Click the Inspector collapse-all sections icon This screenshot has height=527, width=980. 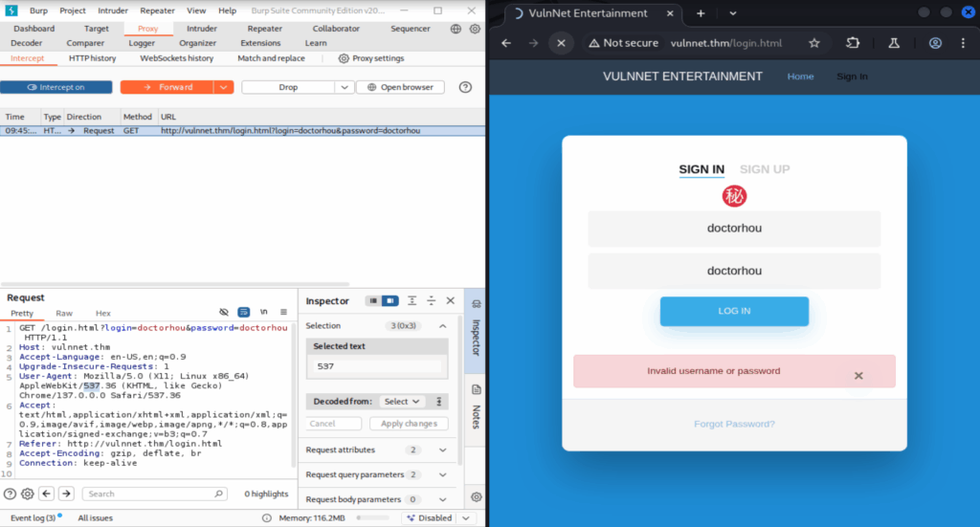[x=432, y=301]
